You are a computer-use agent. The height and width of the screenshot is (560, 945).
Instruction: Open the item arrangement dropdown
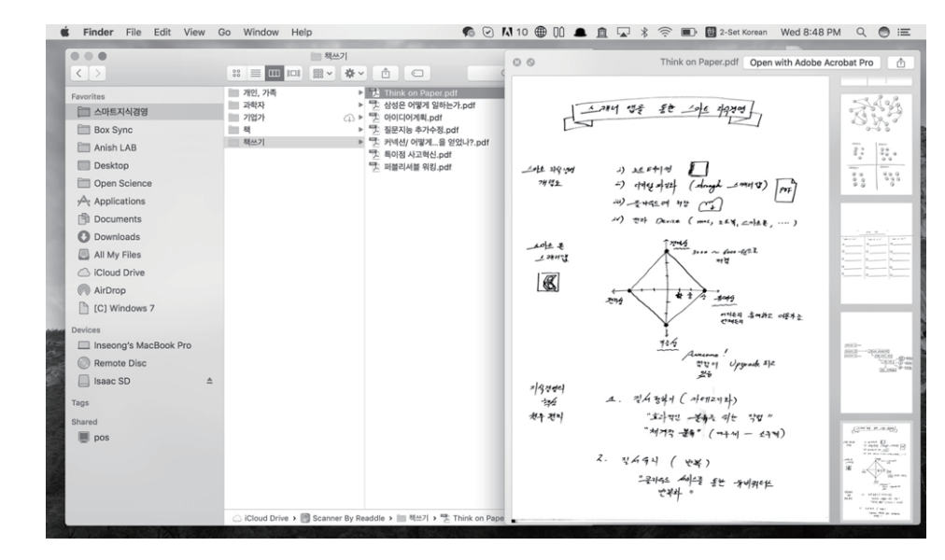(322, 74)
